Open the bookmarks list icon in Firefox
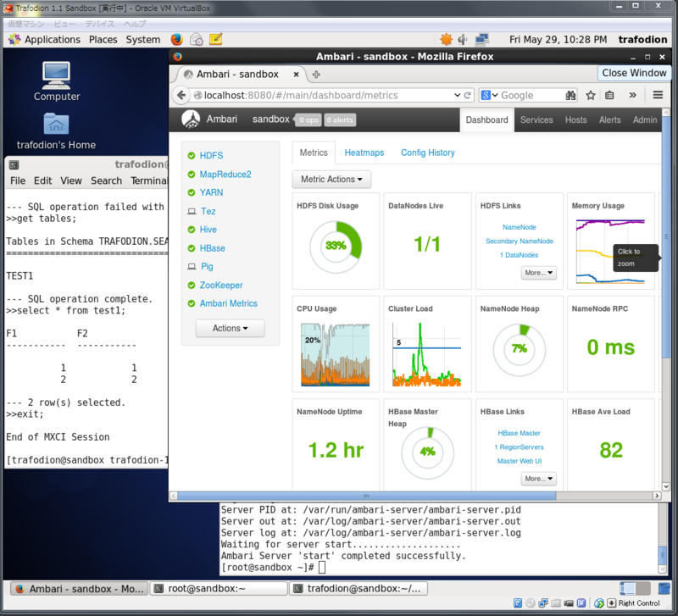 point(609,95)
